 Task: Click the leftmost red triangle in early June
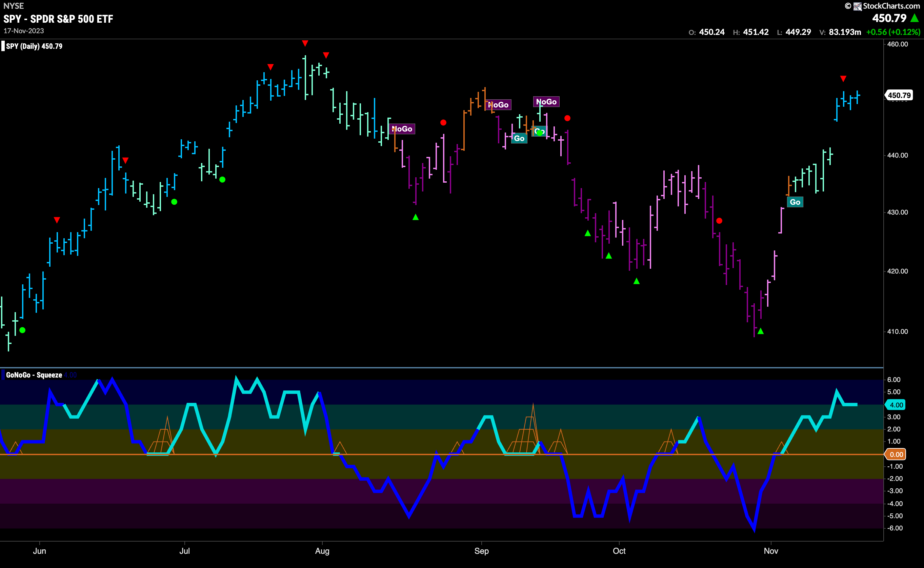click(x=57, y=220)
